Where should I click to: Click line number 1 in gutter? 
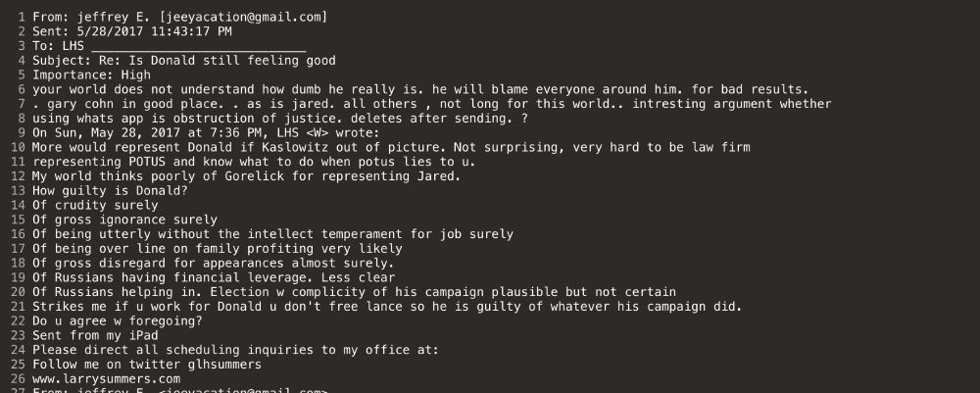pyautogui.click(x=22, y=17)
